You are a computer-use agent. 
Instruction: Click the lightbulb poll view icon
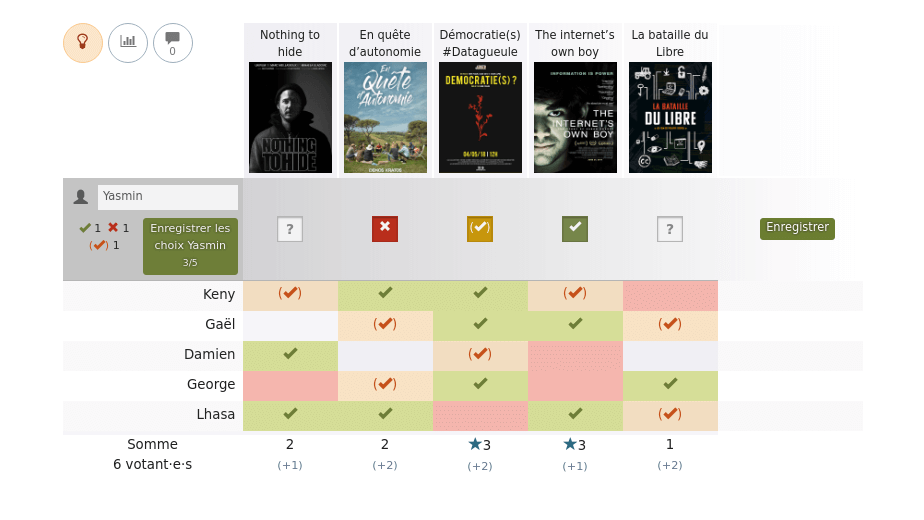[x=82, y=43]
